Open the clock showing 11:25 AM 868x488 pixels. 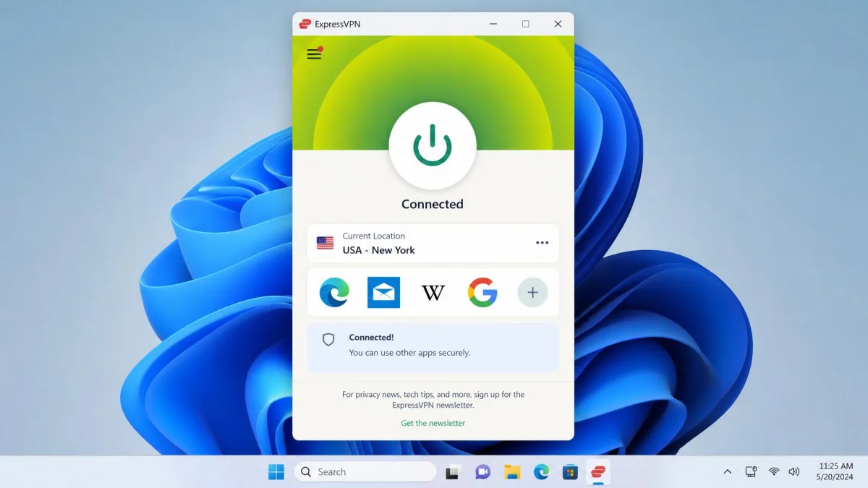point(835,472)
